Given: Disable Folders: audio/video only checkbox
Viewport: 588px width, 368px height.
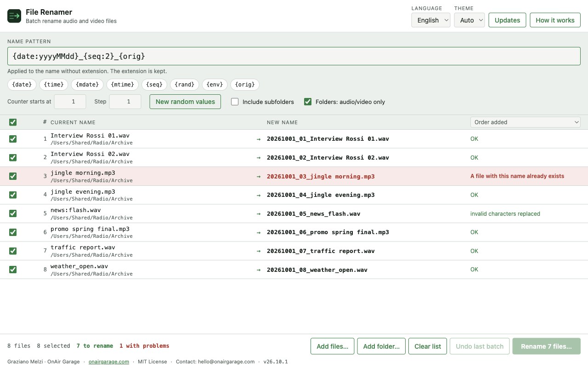Looking at the screenshot, I should tap(308, 102).
